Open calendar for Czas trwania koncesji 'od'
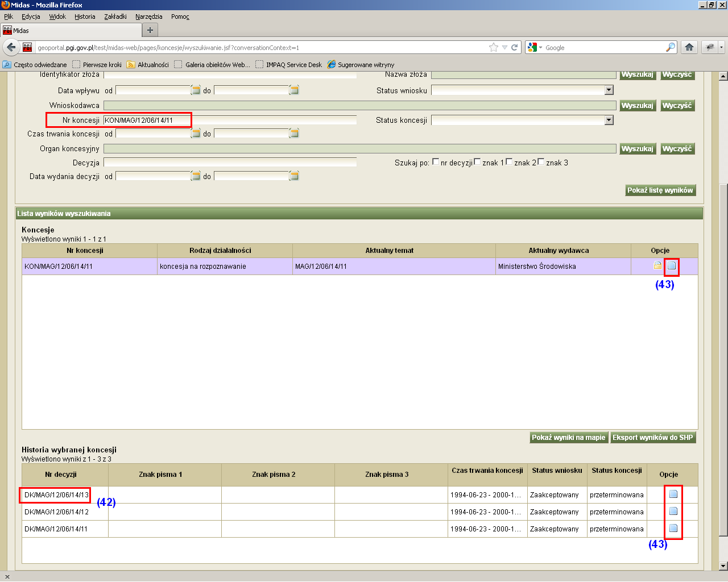Screen dimensions: 728x582 pyautogui.click(x=196, y=133)
